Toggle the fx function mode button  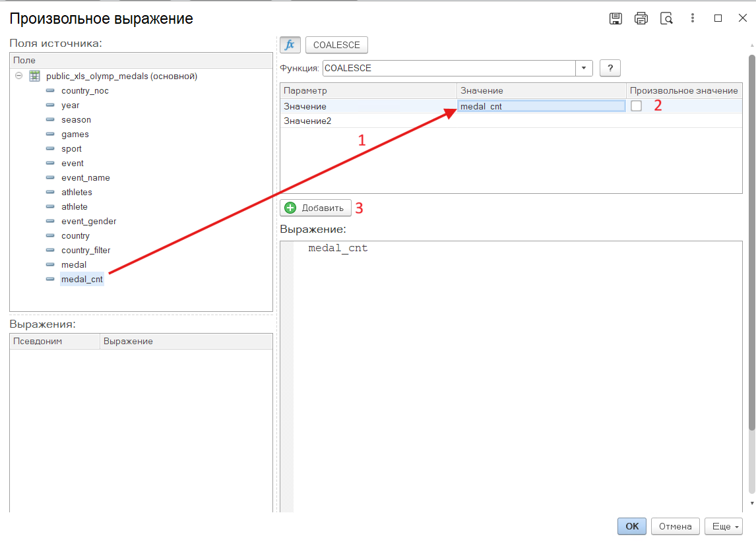point(290,45)
